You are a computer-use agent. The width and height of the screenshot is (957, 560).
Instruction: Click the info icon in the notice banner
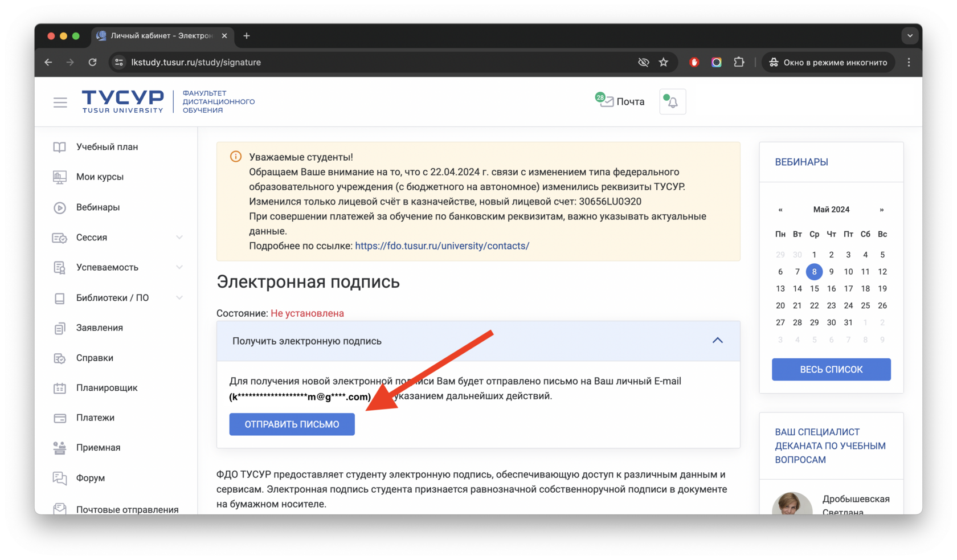pos(235,157)
